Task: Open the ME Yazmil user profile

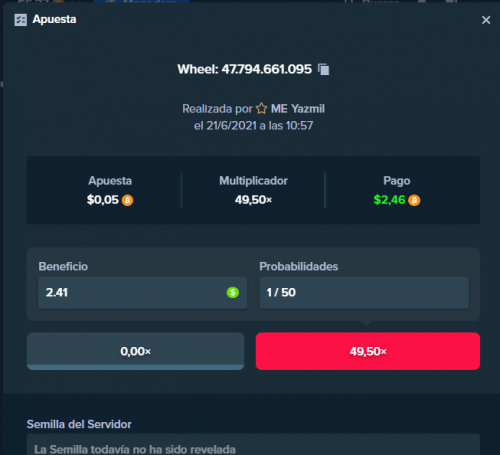Action: (298, 109)
